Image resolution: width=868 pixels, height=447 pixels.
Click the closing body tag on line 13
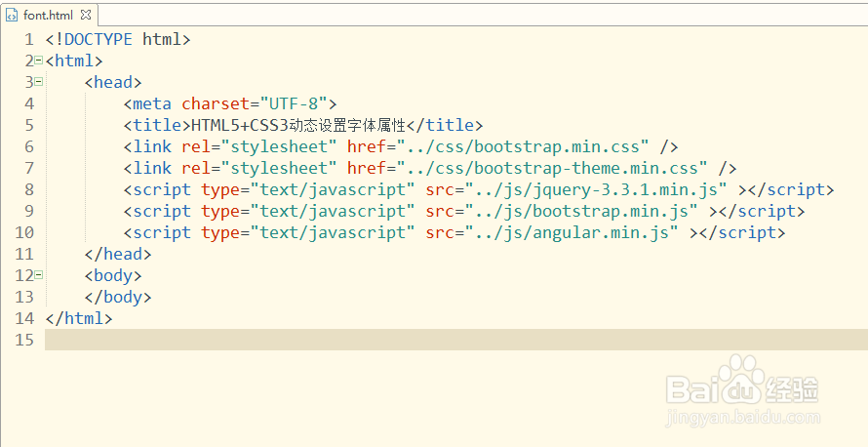(x=118, y=297)
